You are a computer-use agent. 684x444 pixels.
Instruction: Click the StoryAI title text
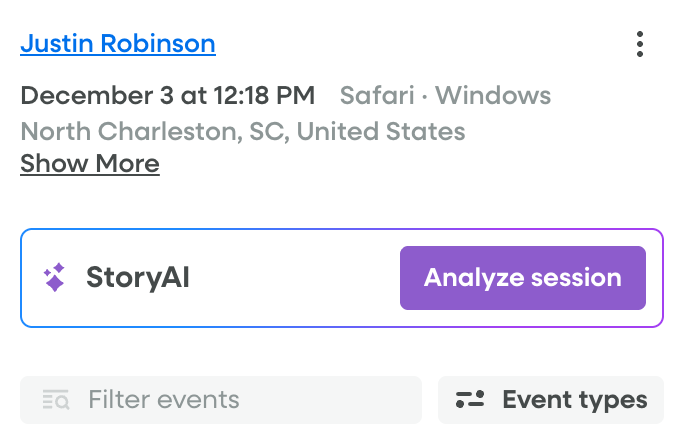coord(137,278)
